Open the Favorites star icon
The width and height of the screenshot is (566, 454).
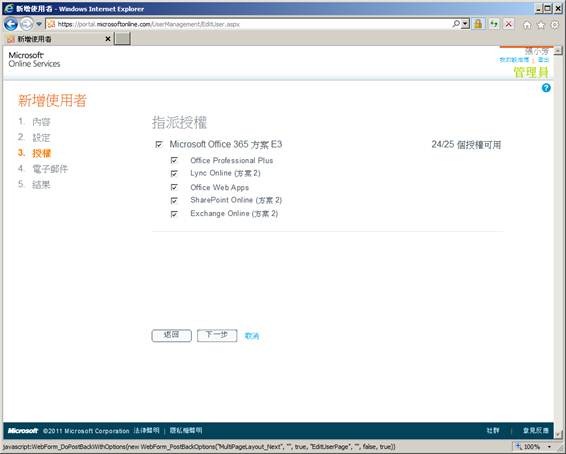pyautogui.click(x=541, y=25)
